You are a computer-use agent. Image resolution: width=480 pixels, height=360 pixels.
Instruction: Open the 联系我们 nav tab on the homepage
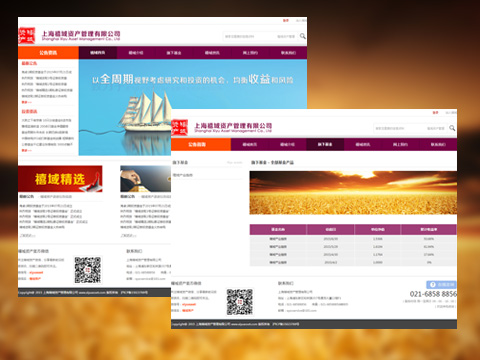point(288,53)
